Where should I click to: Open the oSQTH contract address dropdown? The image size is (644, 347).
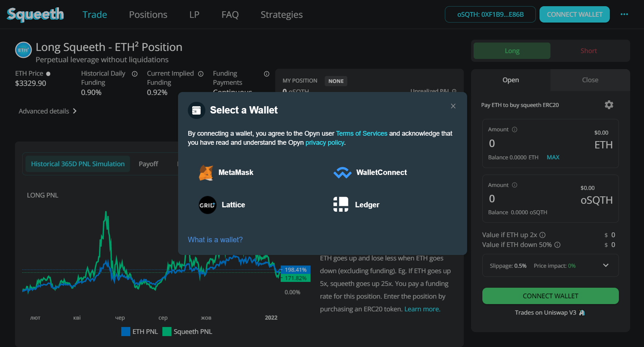click(490, 15)
